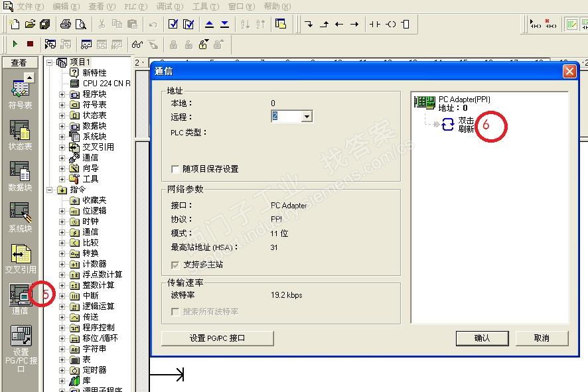This screenshot has height=392, width=588.
Task: Open the 查看(V) menu
Action: 102,7
